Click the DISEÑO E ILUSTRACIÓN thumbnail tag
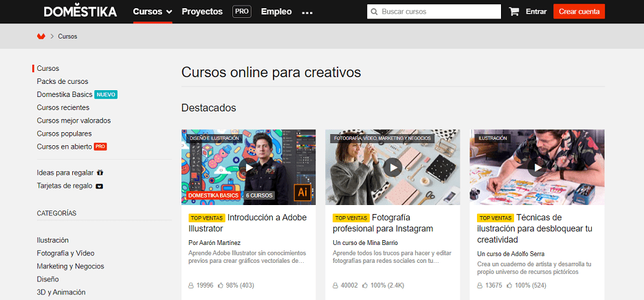This screenshot has height=300, width=644. tap(214, 138)
